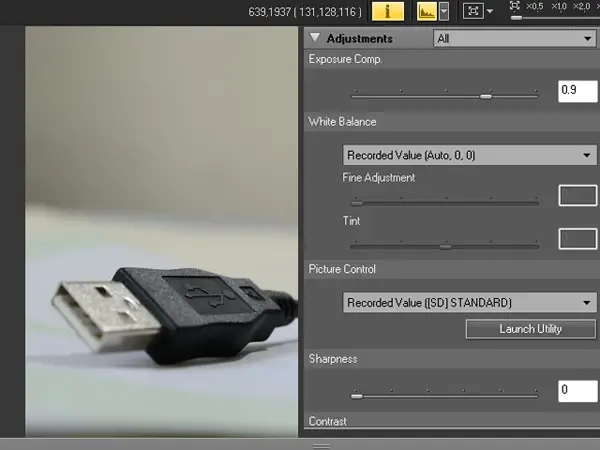This screenshot has width=600, height=450.
Task: Click the Picture Control section label
Action: [342, 269]
